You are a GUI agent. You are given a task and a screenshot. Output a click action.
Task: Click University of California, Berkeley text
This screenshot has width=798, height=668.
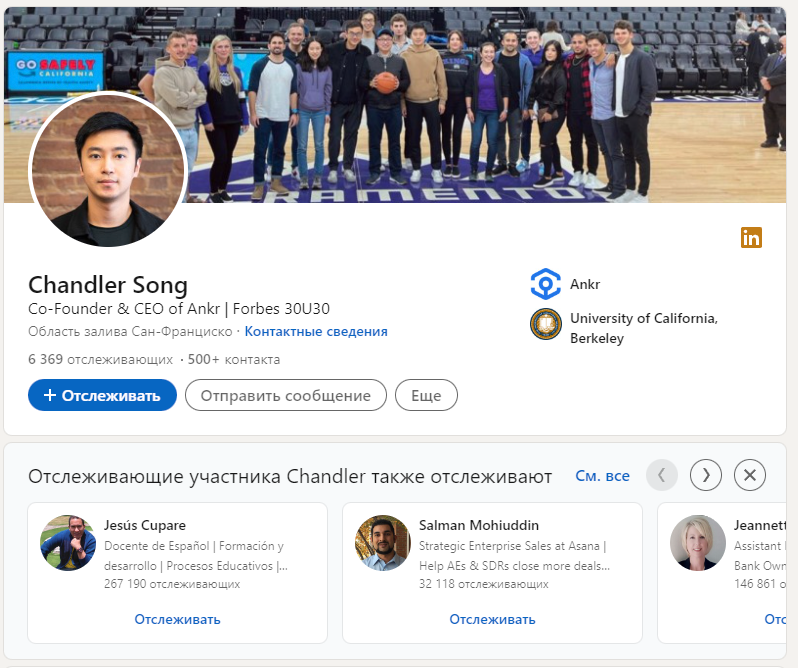point(644,328)
